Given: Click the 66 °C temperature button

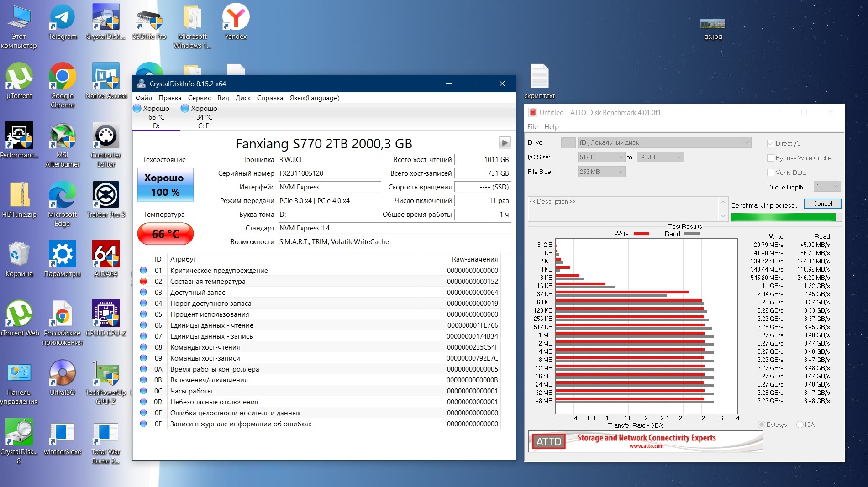Looking at the screenshot, I should click(165, 234).
